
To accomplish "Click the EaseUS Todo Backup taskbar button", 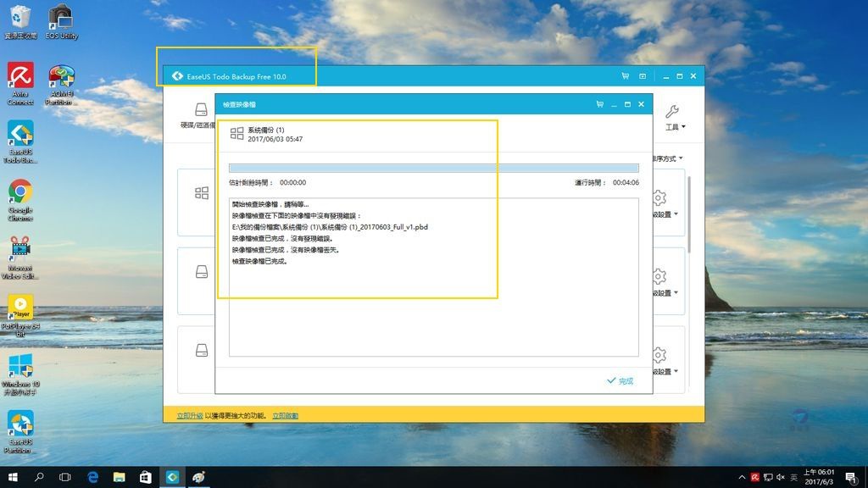I will click(x=172, y=477).
